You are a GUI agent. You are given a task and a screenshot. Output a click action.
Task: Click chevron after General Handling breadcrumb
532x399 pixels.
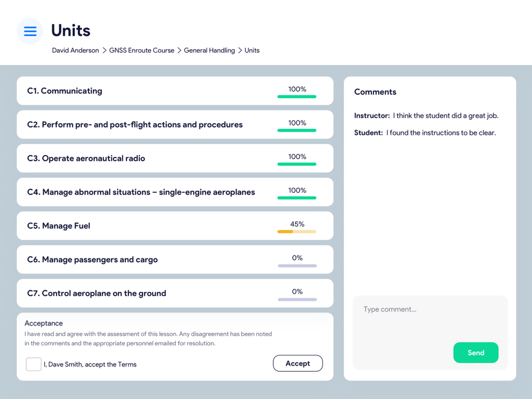[240, 50]
